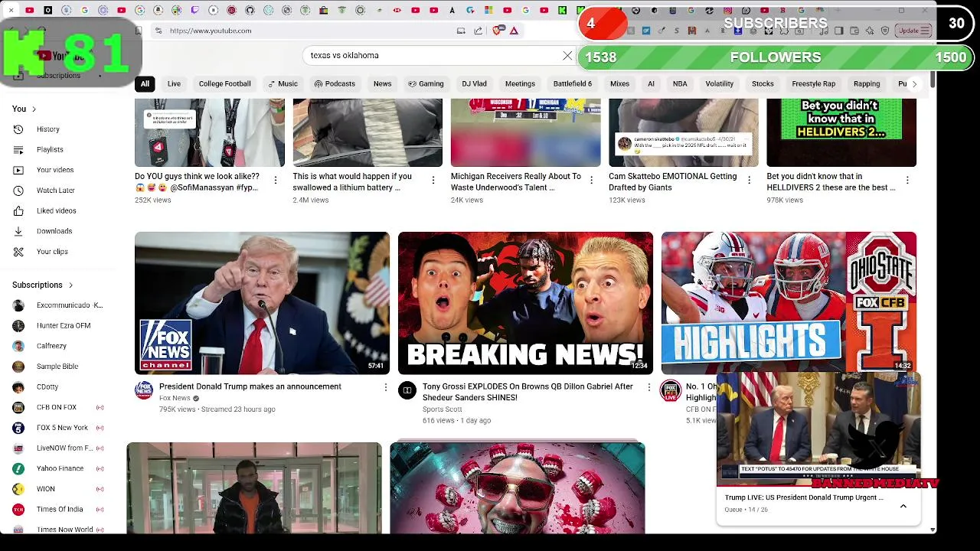Open 'President Donald Trump makes an announcement' title
This screenshot has width=980, height=551.
[250, 386]
